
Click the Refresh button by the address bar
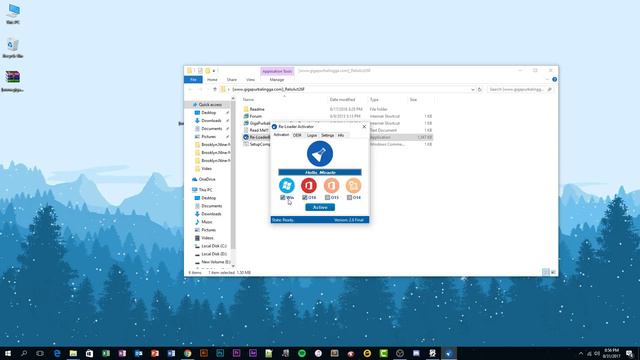[480, 89]
